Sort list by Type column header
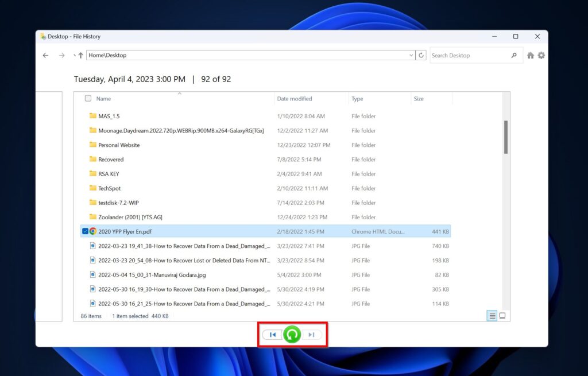 coord(357,99)
